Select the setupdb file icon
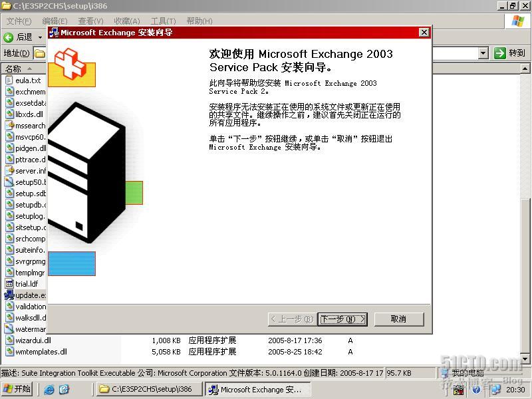 click(9, 205)
